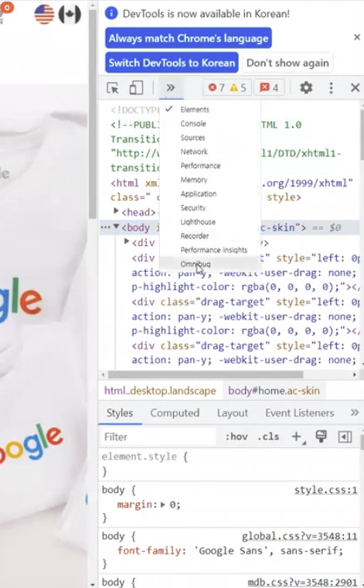Screen dimensions: 364x588
Task: Click the Filter styles input field
Action: (158, 437)
